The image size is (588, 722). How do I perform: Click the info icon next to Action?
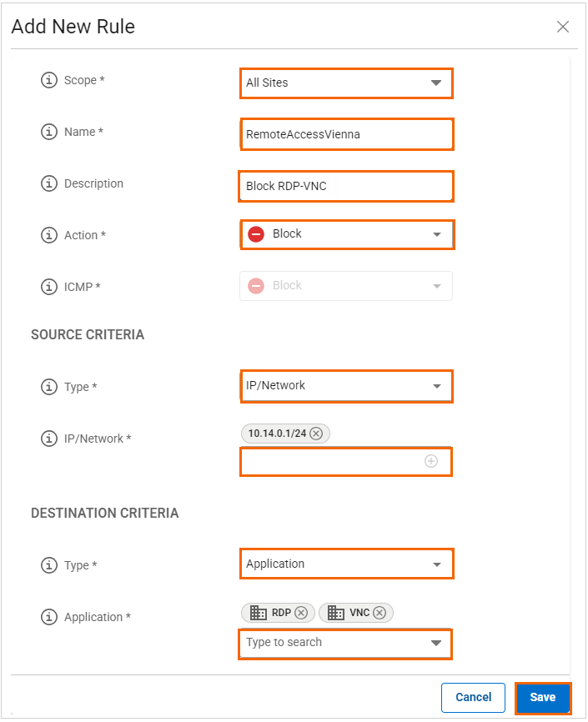pyautogui.click(x=49, y=235)
